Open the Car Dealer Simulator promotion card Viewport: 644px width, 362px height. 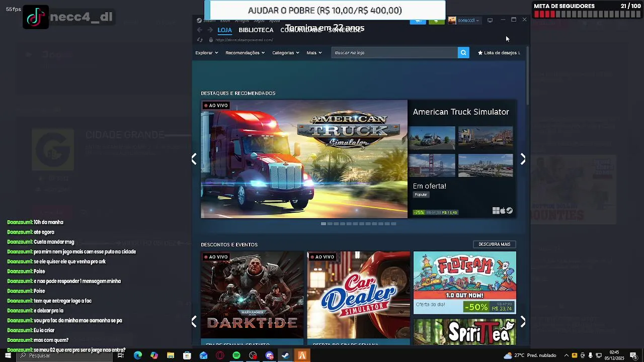click(359, 298)
